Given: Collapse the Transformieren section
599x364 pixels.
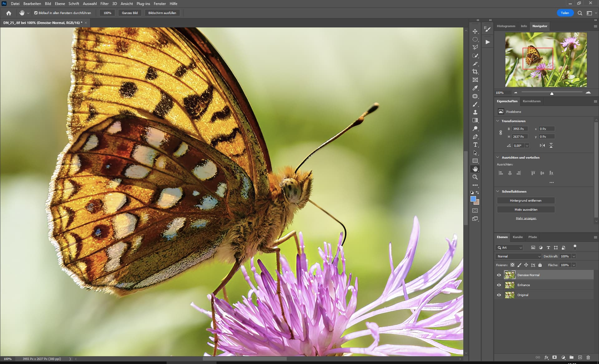Looking at the screenshot, I should tap(498, 121).
